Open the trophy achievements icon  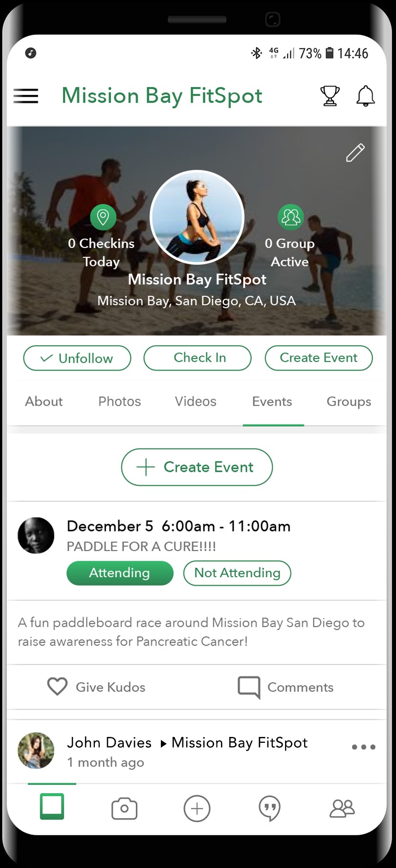click(x=330, y=96)
